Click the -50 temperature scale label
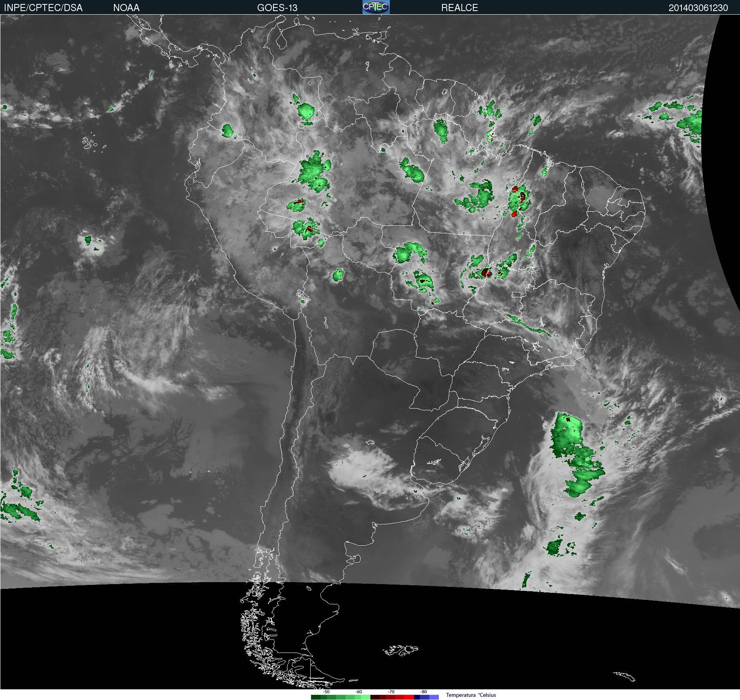Screen dimensions: 740x700 tap(326, 692)
